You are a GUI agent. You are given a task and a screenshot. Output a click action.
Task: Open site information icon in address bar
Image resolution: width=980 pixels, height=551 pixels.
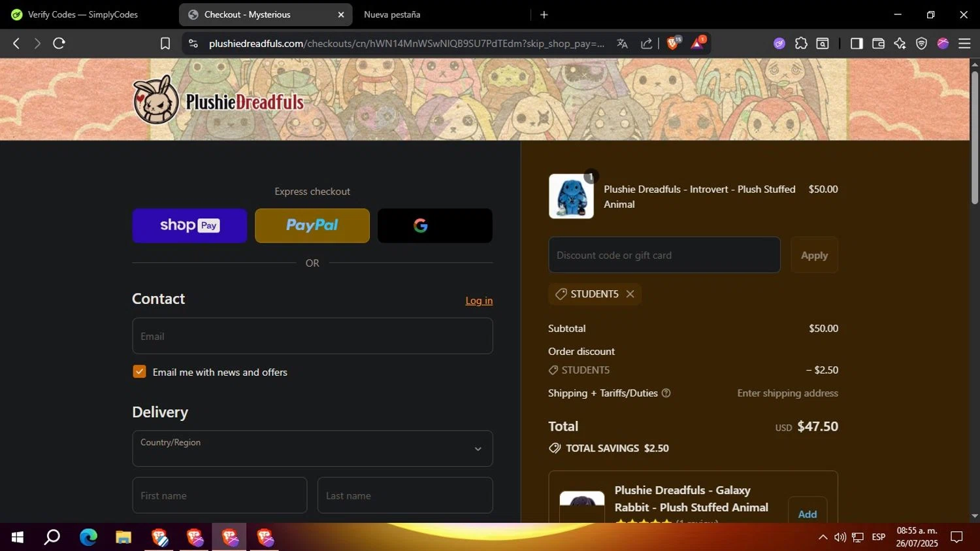(193, 43)
